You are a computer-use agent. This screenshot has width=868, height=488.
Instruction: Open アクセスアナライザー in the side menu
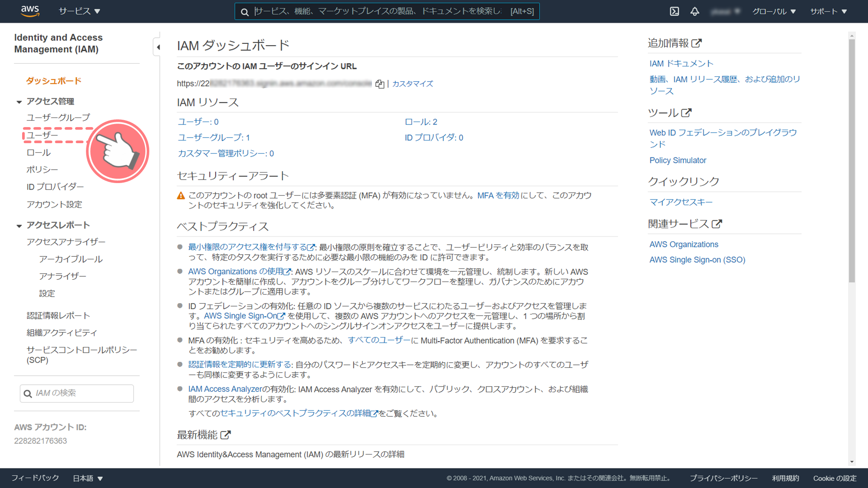[66, 242]
